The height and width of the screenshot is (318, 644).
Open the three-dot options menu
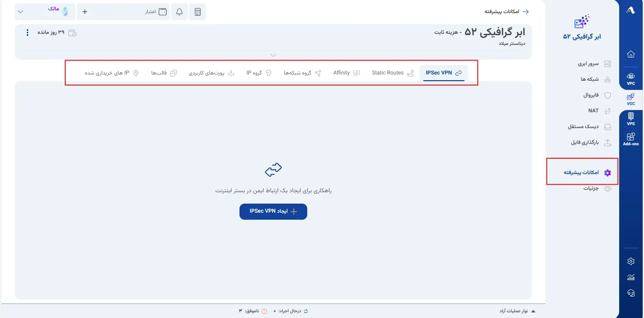click(28, 33)
